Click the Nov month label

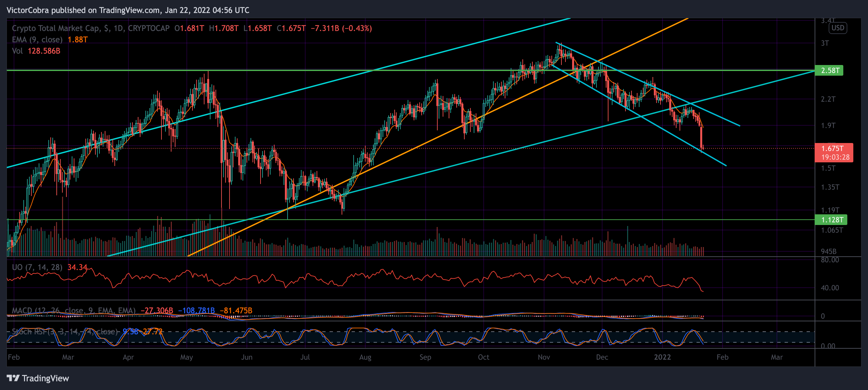click(x=544, y=357)
